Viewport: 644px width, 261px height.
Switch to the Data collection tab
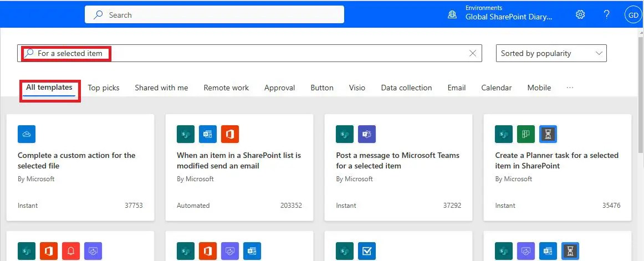coord(407,88)
